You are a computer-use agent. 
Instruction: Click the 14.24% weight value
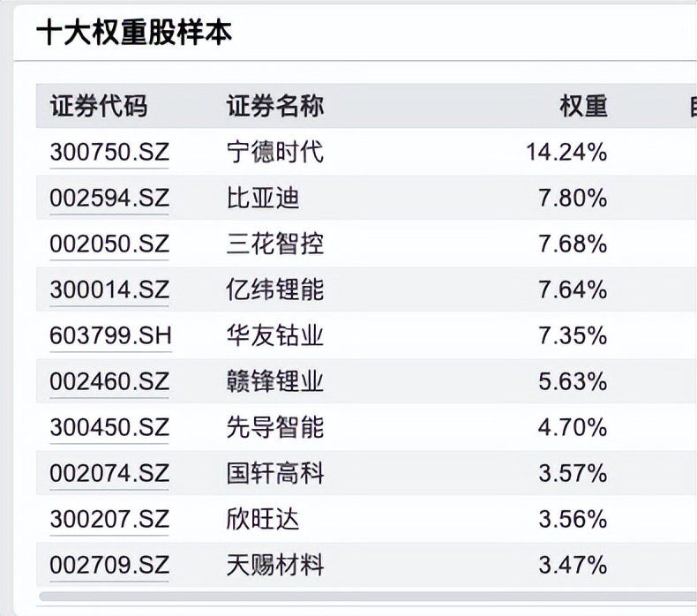(566, 153)
